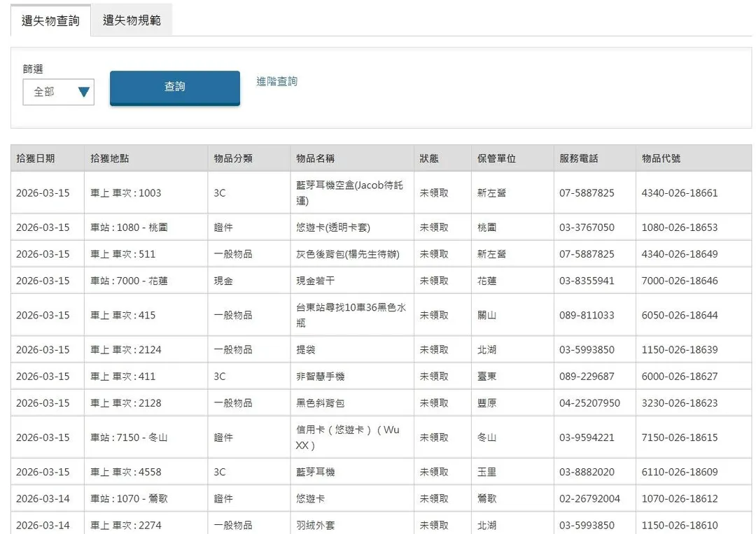Screen dimensions: 756x534
Task: Switch to the 遺失物查詢 tab
Action: pyautogui.click(x=50, y=20)
